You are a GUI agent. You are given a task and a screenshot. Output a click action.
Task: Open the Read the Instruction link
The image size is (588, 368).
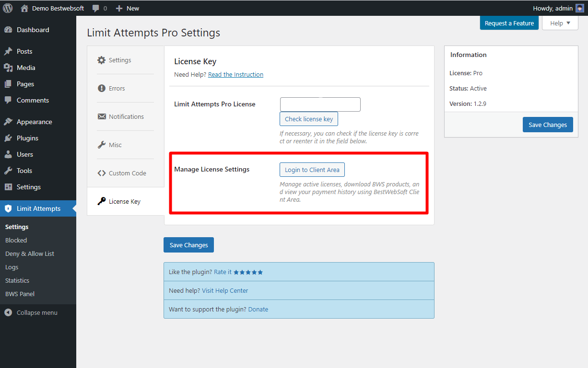coord(235,74)
